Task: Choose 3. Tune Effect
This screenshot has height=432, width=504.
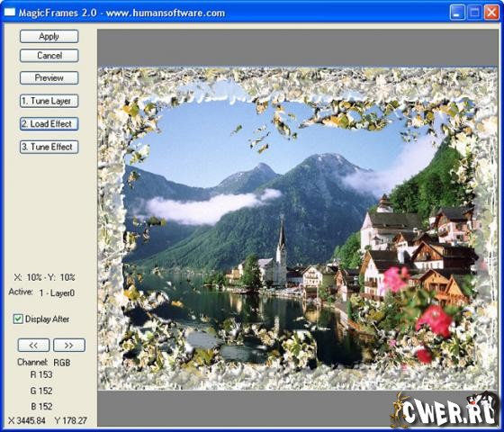Action: (x=49, y=147)
